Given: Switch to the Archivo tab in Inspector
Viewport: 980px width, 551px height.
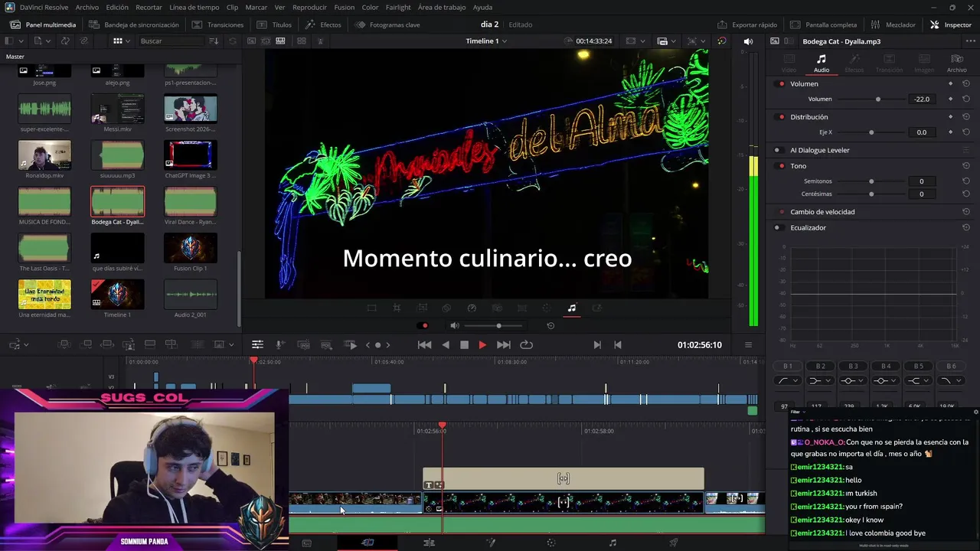Looking at the screenshot, I should [x=956, y=64].
